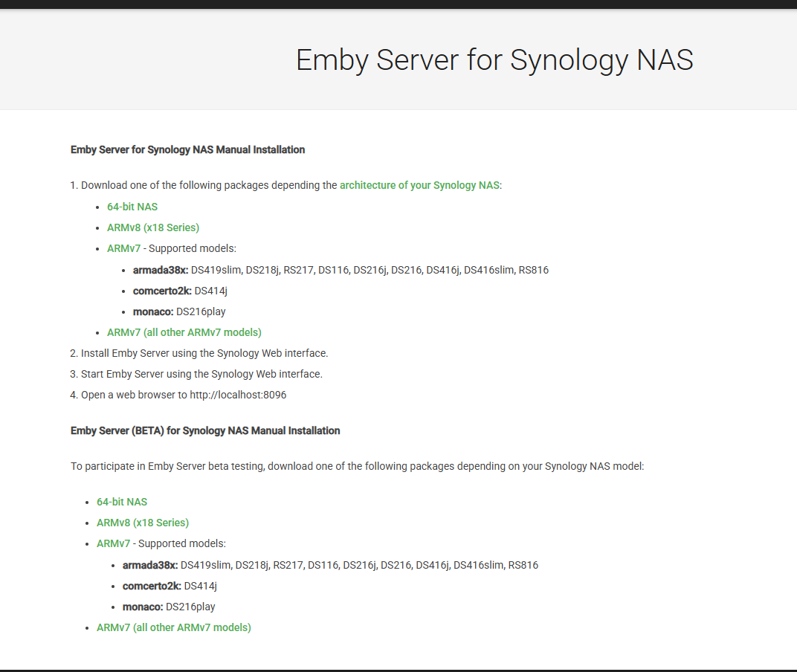
Task: Click the BETA ARMv7 supported models link
Action: coord(113,543)
